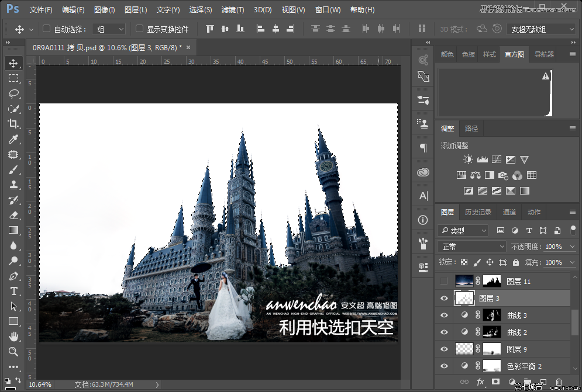This screenshot has width=582, height=392.
Task: Hide 曲线 2 layer eye icon
Action: coord(444,332)
